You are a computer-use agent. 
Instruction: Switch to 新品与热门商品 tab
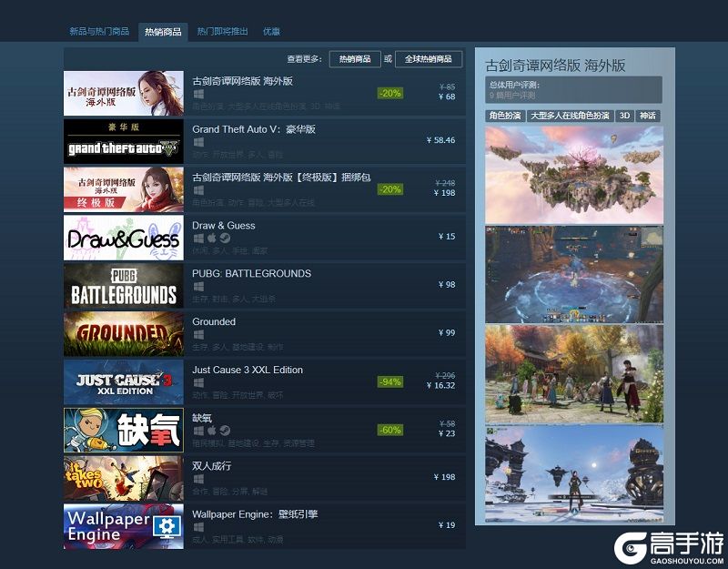pos(99,32)
